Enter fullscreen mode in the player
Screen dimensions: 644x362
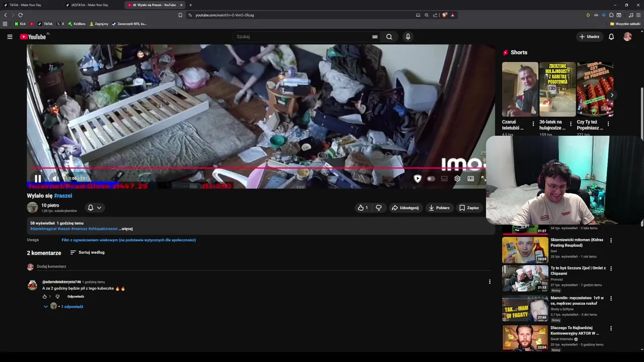click(x=484, y=178)
